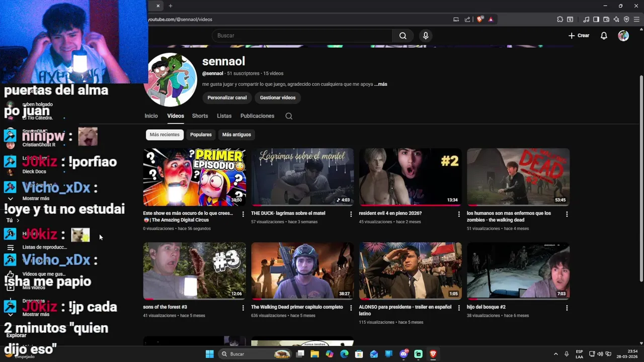Open options for los humanos son mas enfermos video
Screen dimensions: 644x362
pos(567,214)
